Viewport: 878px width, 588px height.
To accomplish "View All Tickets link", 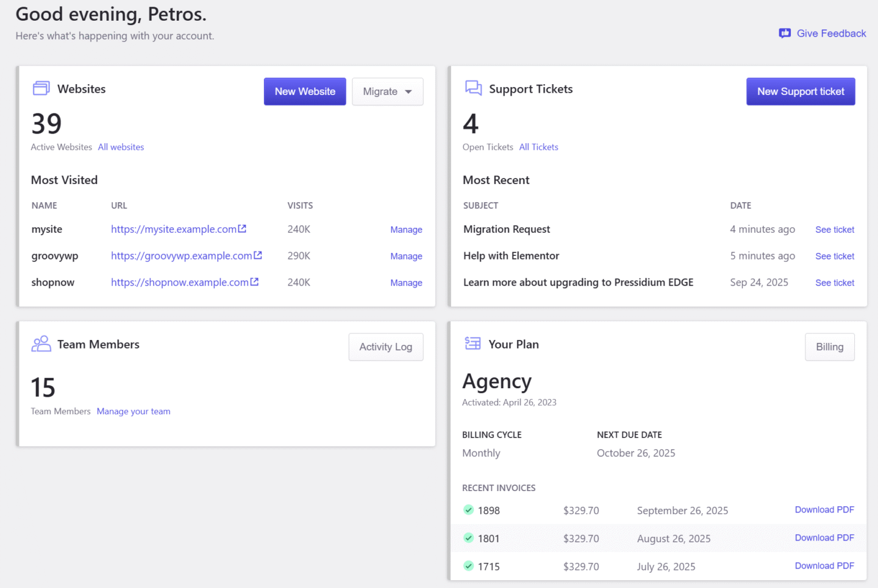I will [538, 147].
